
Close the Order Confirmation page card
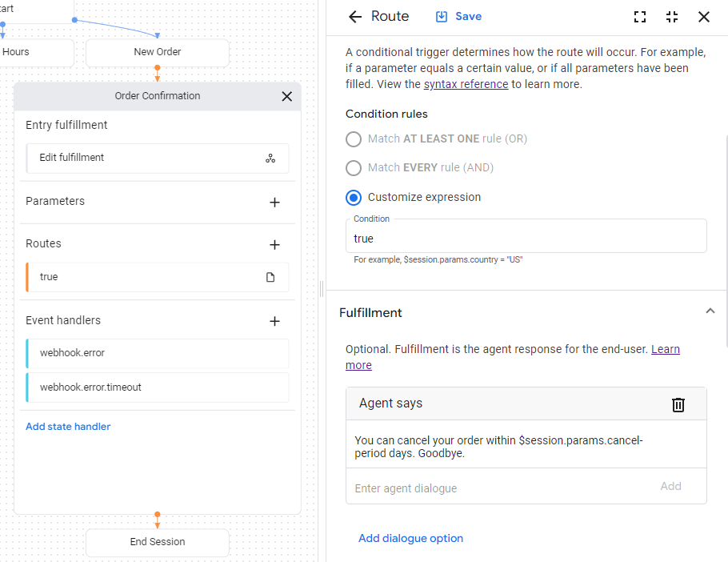click(286, 96)
